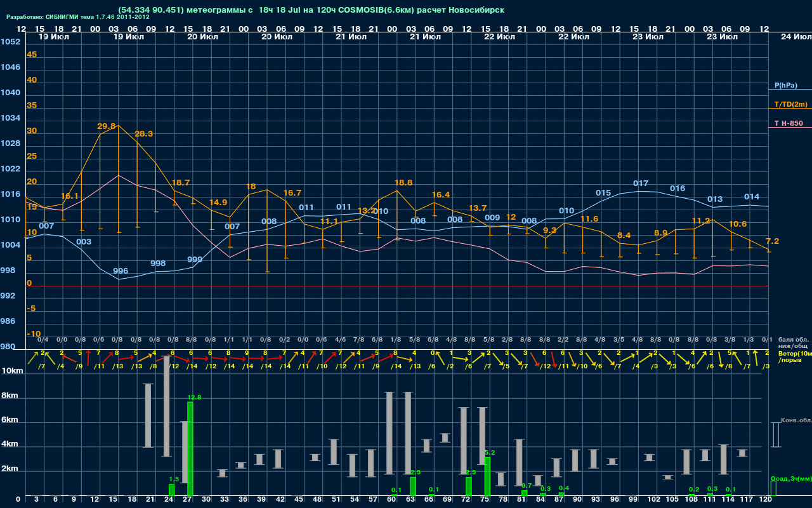Click the 16.7 temperature value
Screen dimensions: 812x508
coord(292,193)
